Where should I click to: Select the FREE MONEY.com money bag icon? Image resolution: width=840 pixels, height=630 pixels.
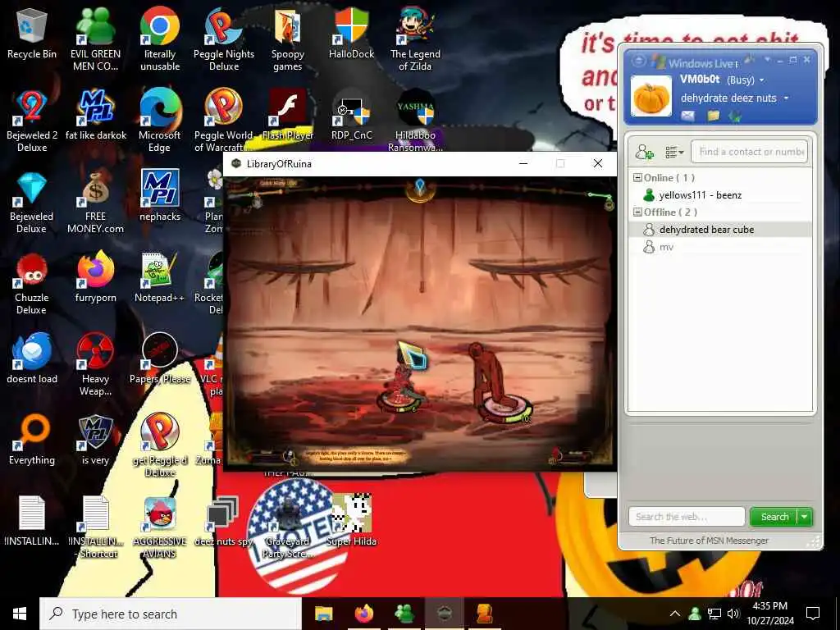95,202
